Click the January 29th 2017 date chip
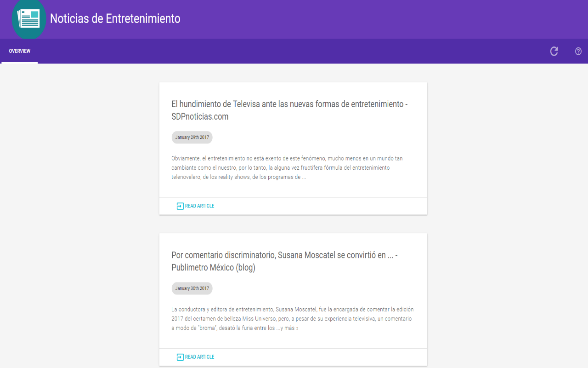The width and height of the screenshot is (588, 368). 192,138
